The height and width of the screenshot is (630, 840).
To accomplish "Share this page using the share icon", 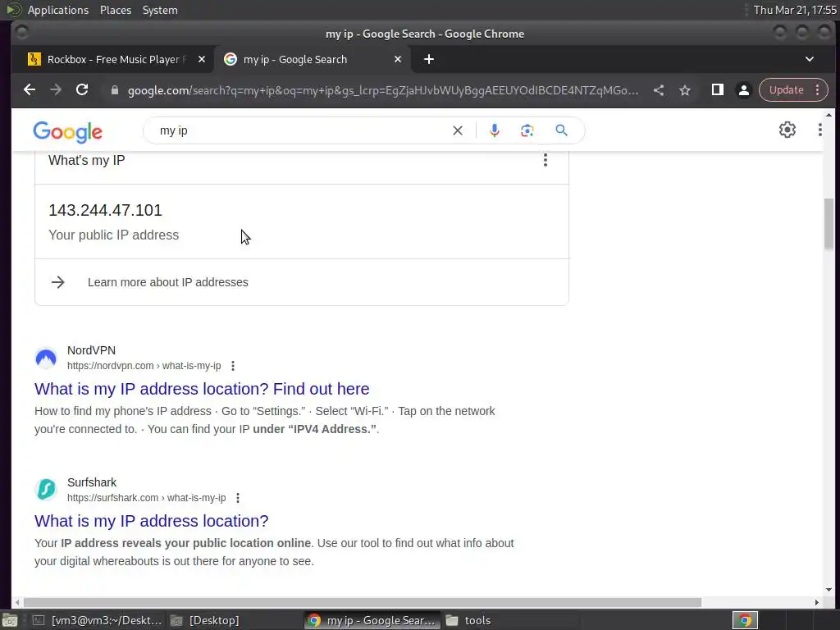I will click(x=659, y=90).
